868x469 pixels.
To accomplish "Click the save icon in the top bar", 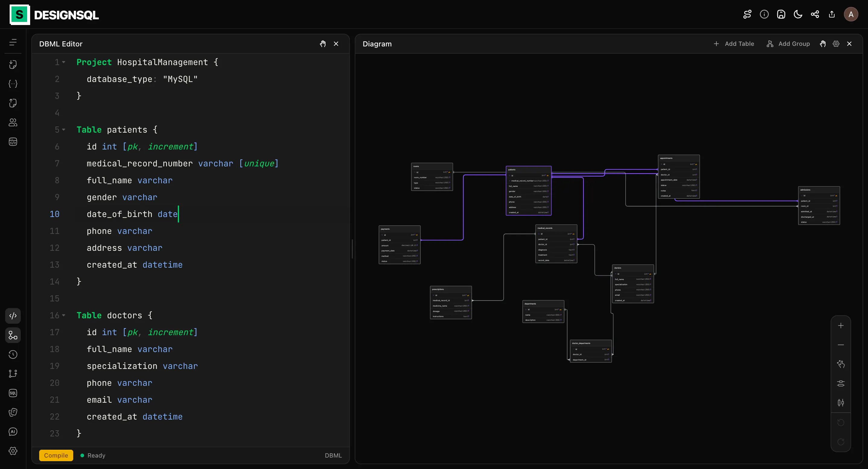I will 781,14.
